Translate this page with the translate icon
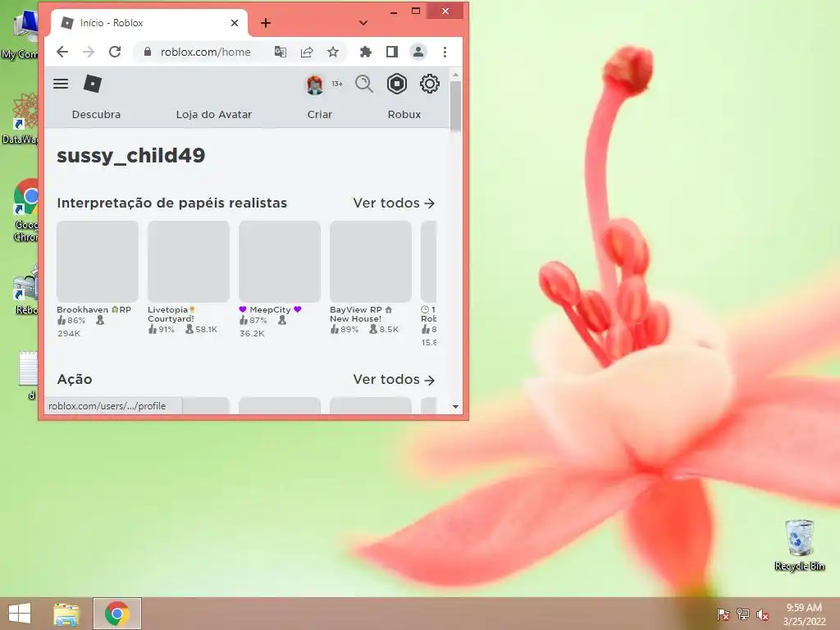This screenshot has width=840, height=630. pos(281,52)
